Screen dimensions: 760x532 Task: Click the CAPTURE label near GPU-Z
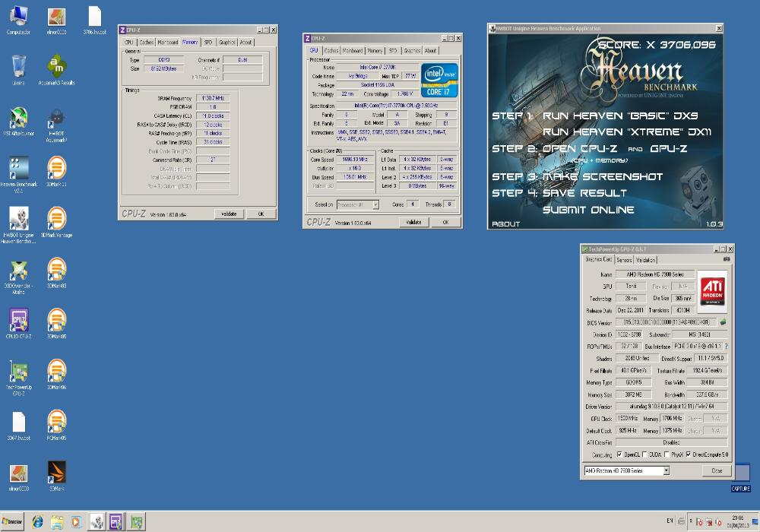point(740,489)
